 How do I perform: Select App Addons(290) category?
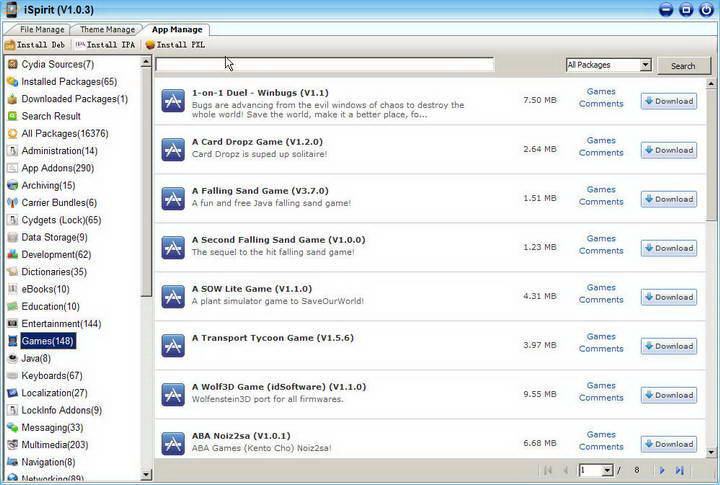[57, 168]
